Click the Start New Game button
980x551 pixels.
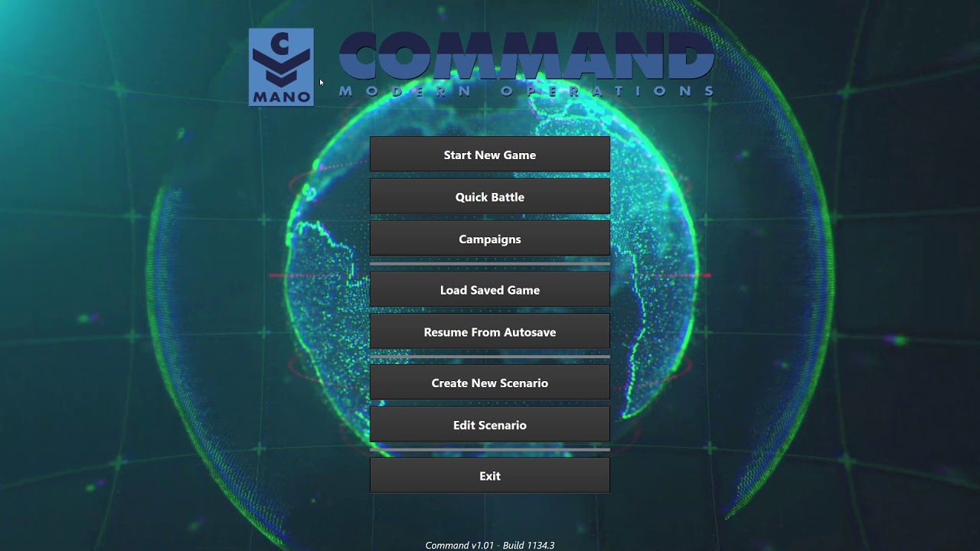[490, 155]
